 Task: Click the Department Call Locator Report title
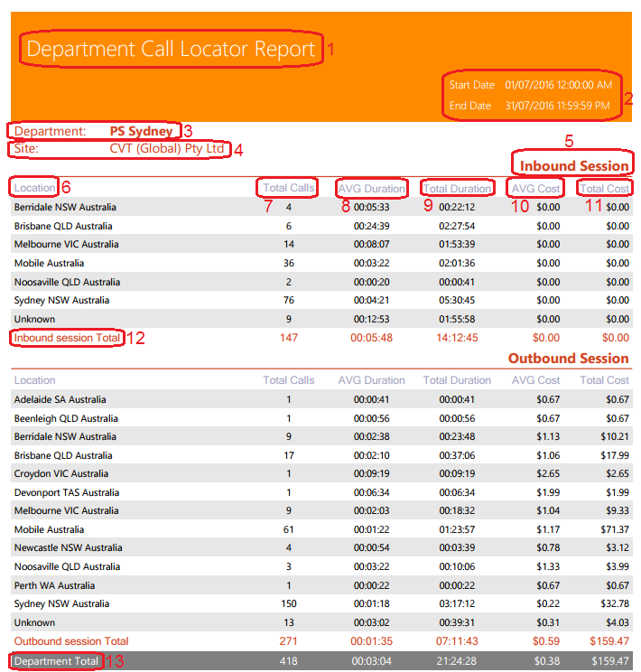[x=171, y=49]
